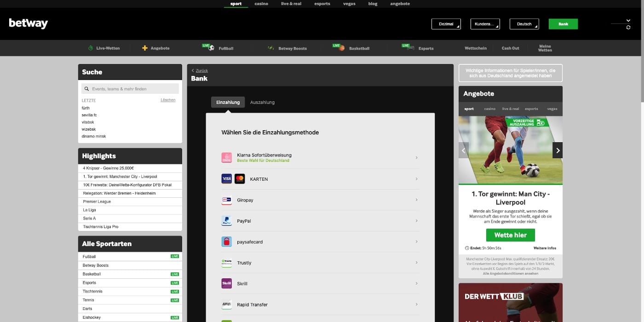Click the Live-Wetten stopwatch icon
Screen dimensions: 644x322
tap(91, 48)
